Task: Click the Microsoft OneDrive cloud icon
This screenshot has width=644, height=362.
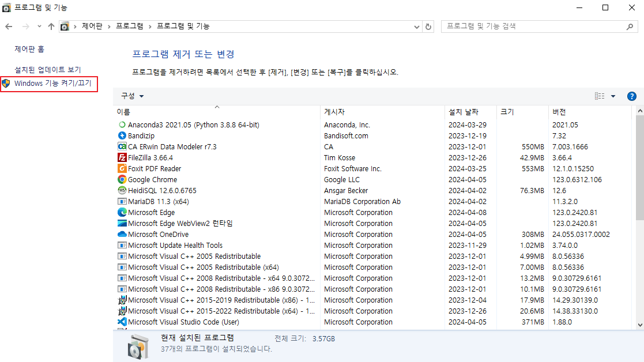Action: (x=122, y=235)
